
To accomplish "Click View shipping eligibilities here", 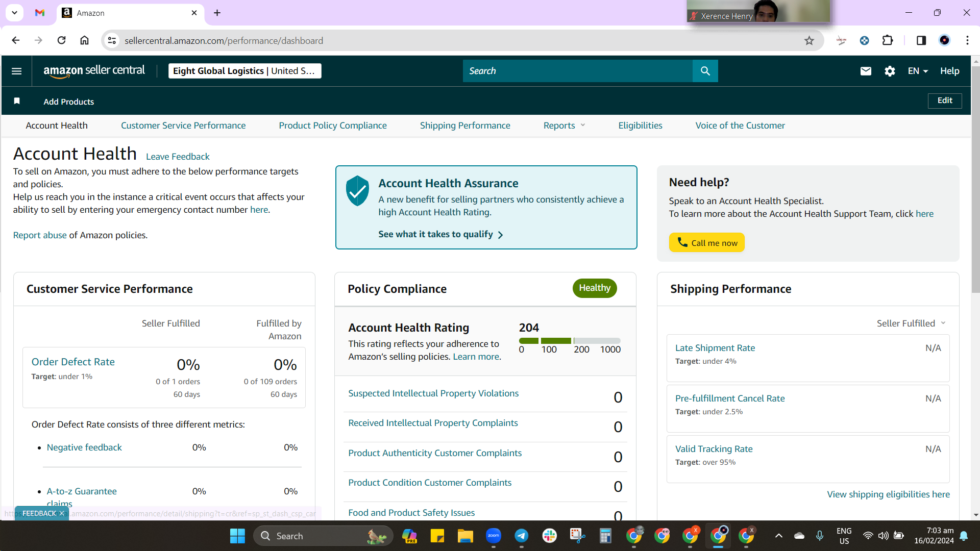I will [888, 494].
